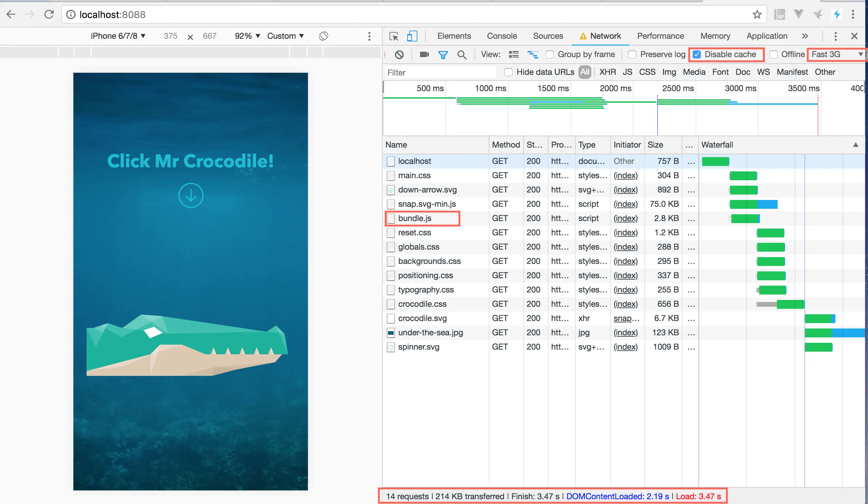Uncheck the Disable cache checkbox

(697, 54)
